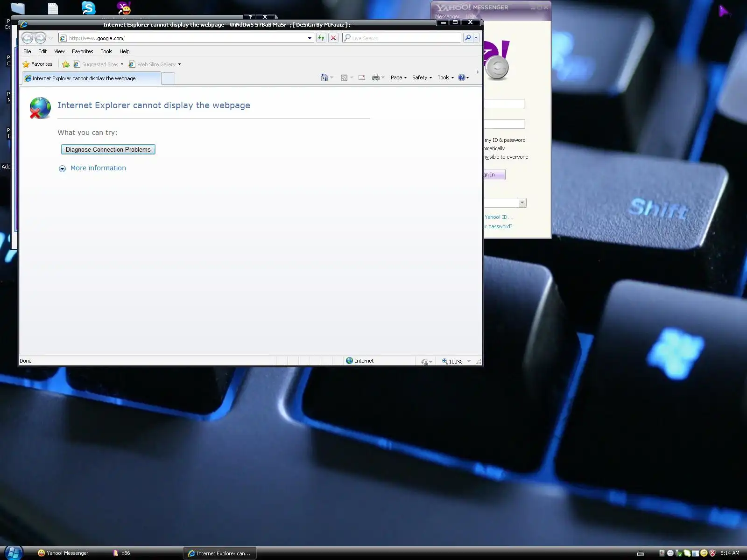Screen dimensions: 747x560
Task: Click the first text field in Yahoo Messenger
Action: coord(504,104)
